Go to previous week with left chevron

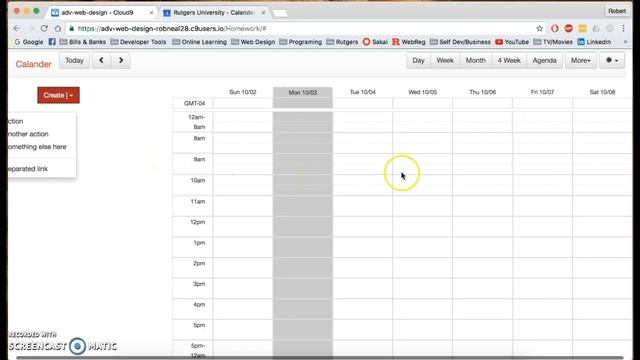(x=101, y=60)
